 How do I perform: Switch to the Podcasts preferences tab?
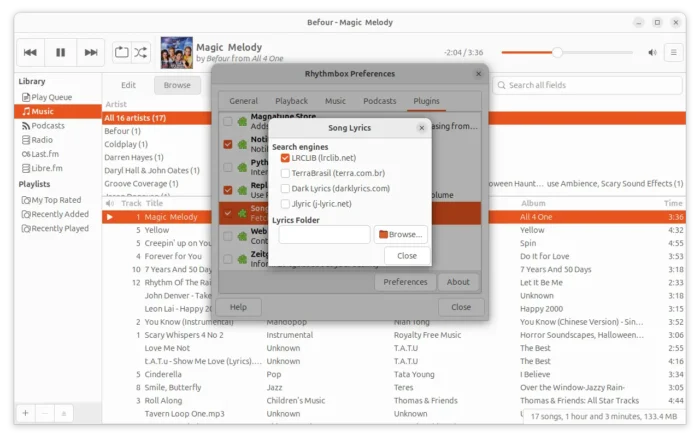point(379,101)
